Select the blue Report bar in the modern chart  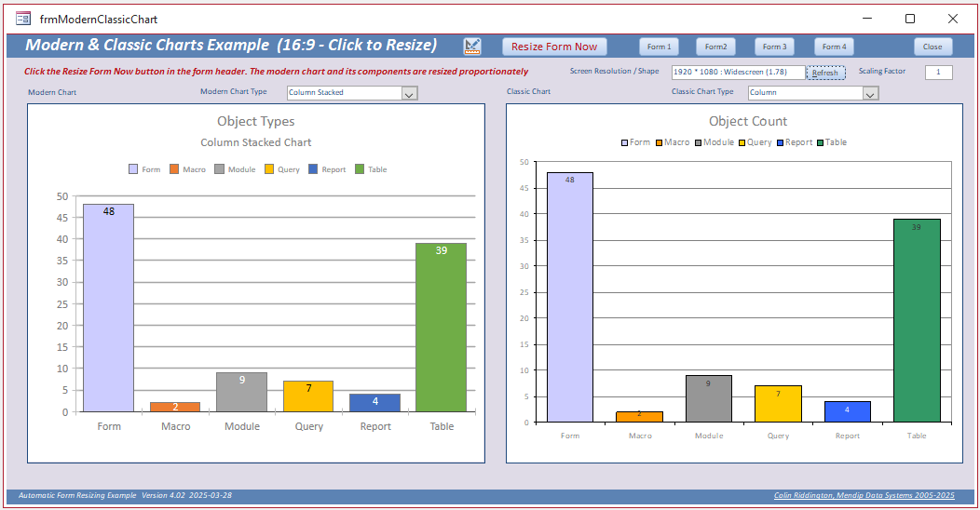(375, 403)
